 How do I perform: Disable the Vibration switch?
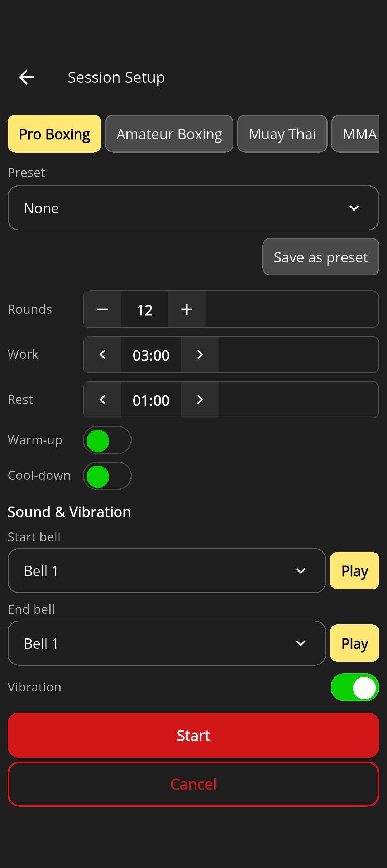click(355, 688)
